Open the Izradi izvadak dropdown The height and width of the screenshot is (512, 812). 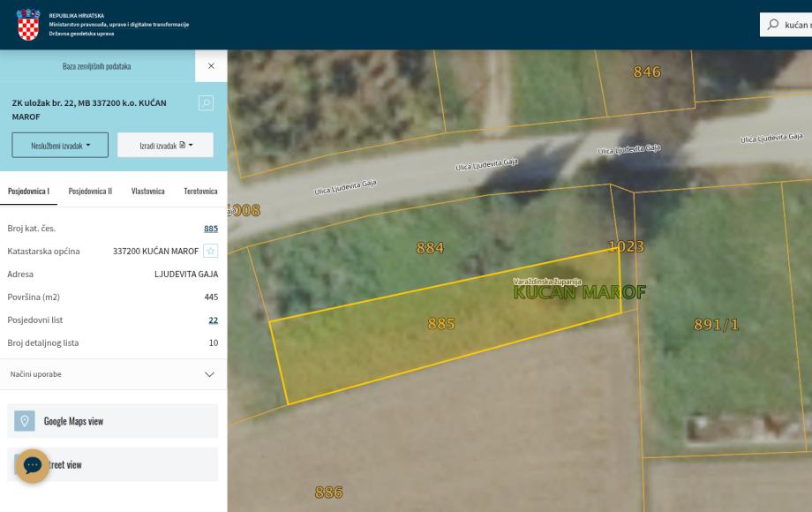tap(165, 146)
